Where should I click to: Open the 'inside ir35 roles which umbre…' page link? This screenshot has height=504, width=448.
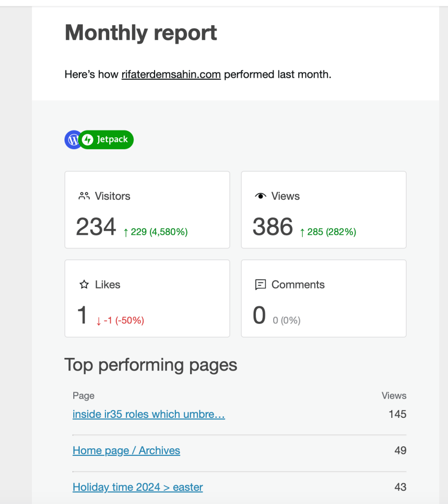tap(149, 414)
